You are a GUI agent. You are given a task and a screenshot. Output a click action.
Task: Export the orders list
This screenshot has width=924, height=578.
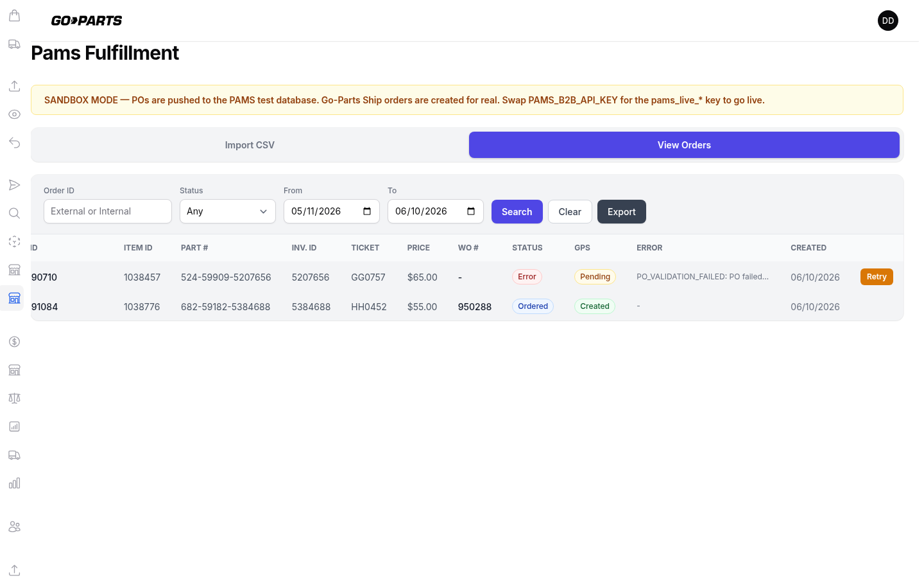(x=622, y=212)
